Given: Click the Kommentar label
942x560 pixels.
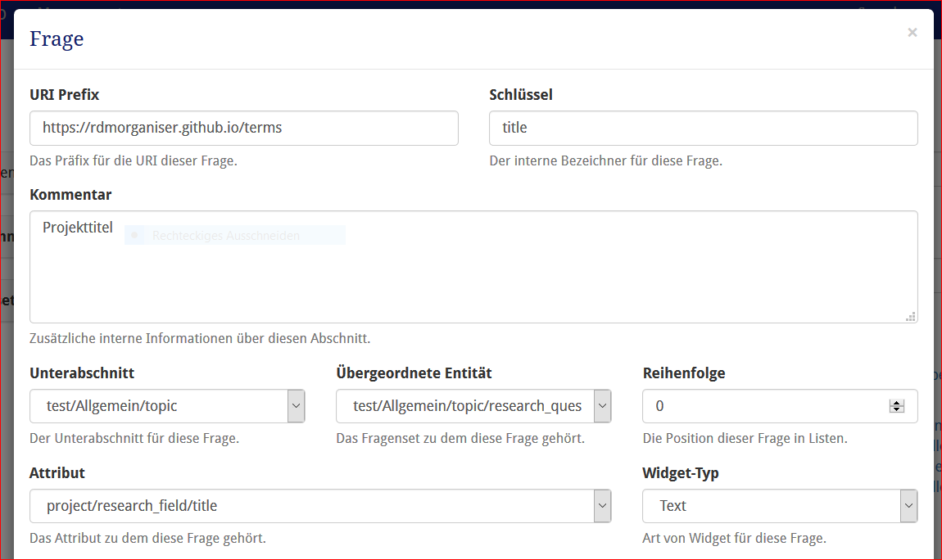Looking at the screenshot, I should pyautogui.click(x=70, y=195).
